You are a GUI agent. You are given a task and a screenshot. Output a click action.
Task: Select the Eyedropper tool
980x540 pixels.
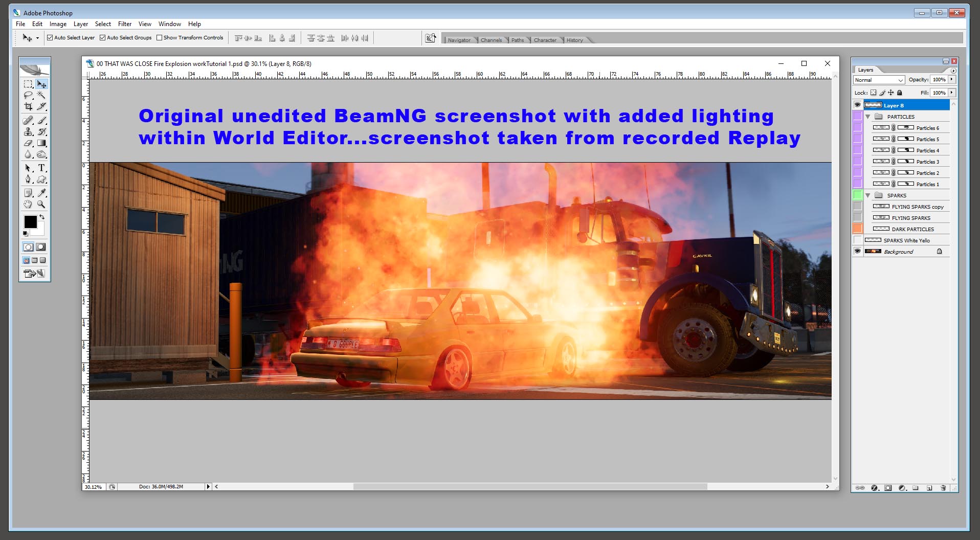pos(41,193)
